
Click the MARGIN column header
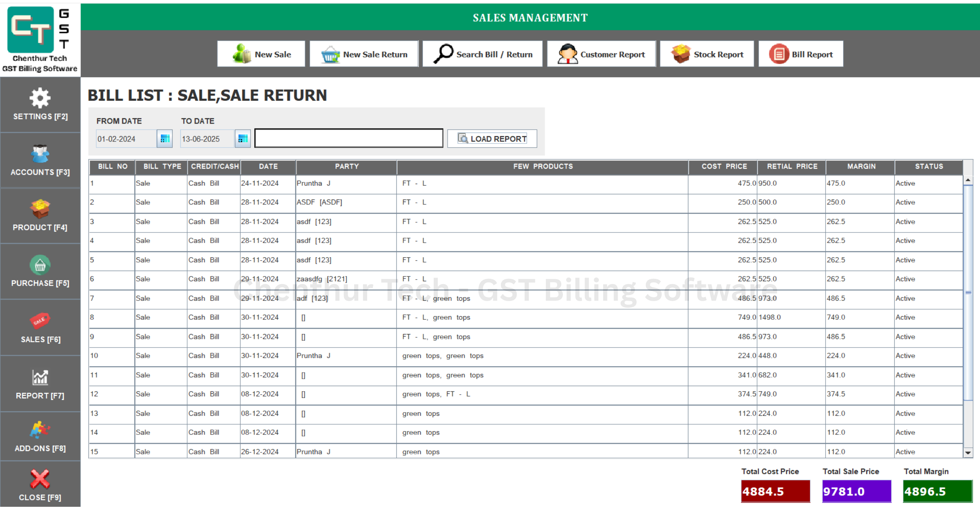point(861,166)
